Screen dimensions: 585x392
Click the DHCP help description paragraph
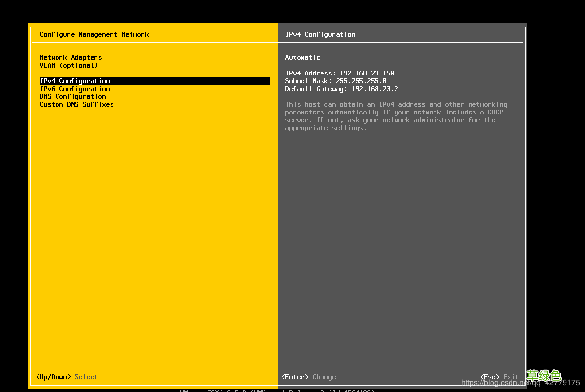tap(396, 116)
